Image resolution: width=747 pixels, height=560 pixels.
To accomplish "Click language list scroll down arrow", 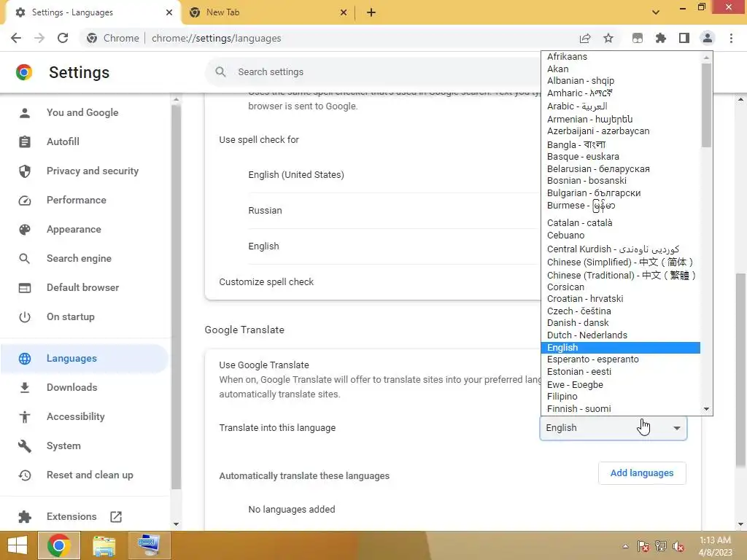I will [706, 409].
